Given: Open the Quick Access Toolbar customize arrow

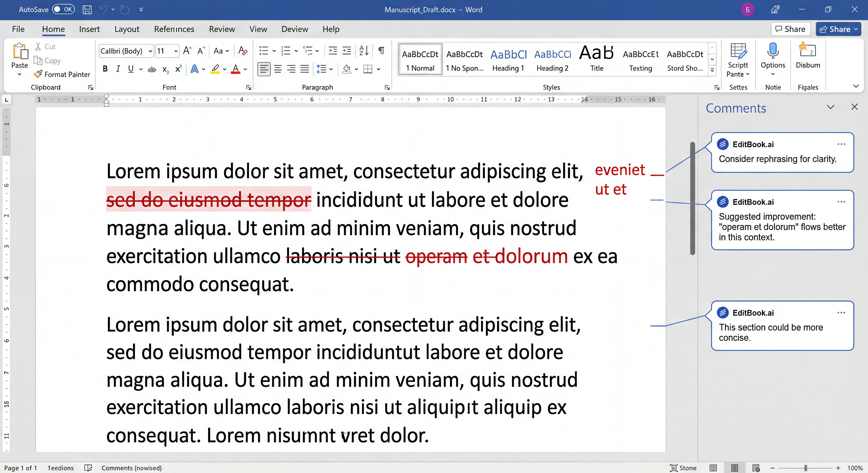Looking at the screenshot, I should click(x=141, y=10).
